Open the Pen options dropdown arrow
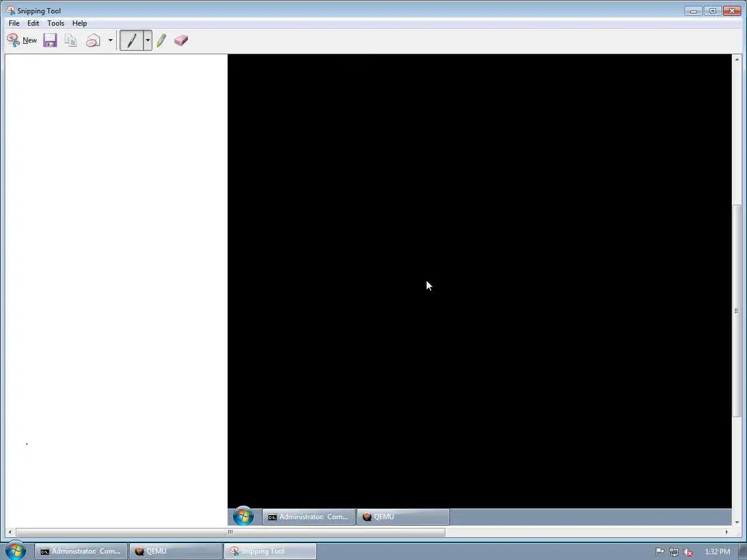 tap(148, 40)
